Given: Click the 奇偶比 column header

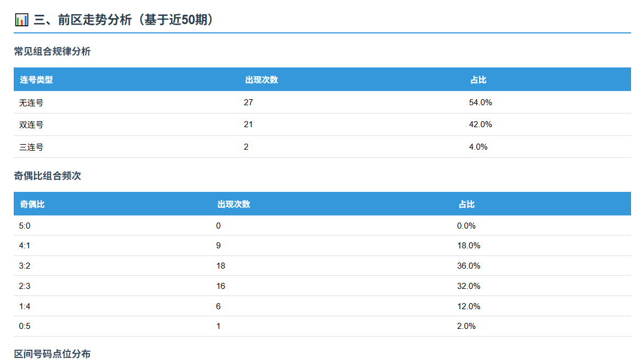Looking at the screenshot, I should point(32,204).
